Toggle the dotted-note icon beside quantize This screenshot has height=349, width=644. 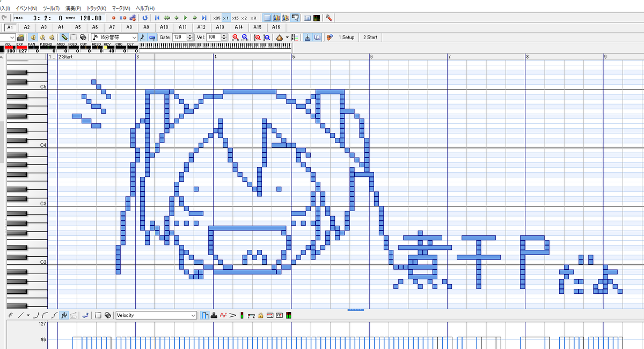click(x=143, y=38)
